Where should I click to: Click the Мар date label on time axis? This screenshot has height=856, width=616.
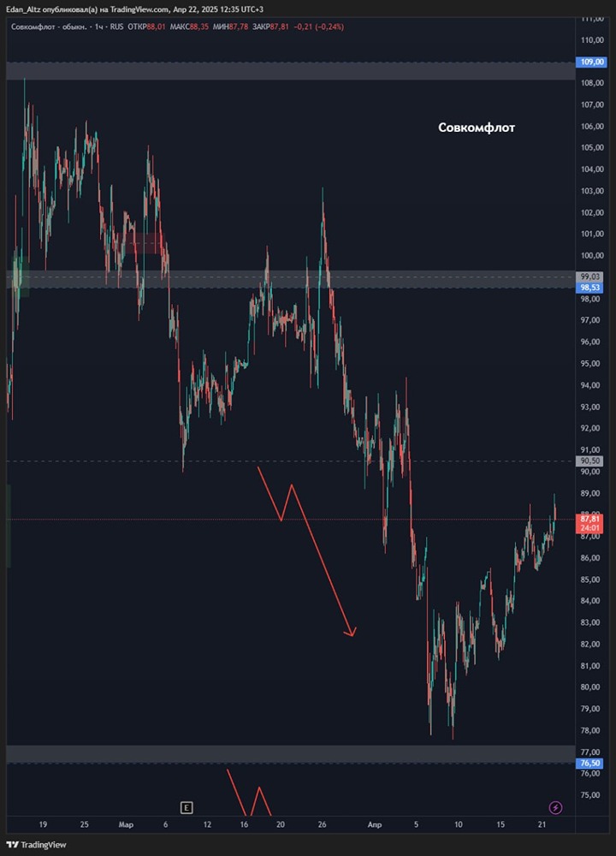(x=126, y=824)
